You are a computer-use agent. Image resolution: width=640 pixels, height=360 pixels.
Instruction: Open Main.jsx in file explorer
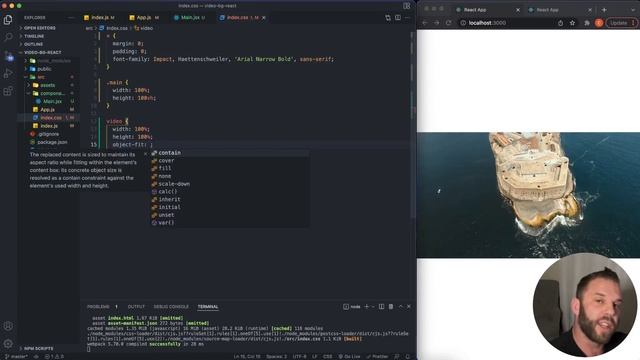click(x=52, y=101)
